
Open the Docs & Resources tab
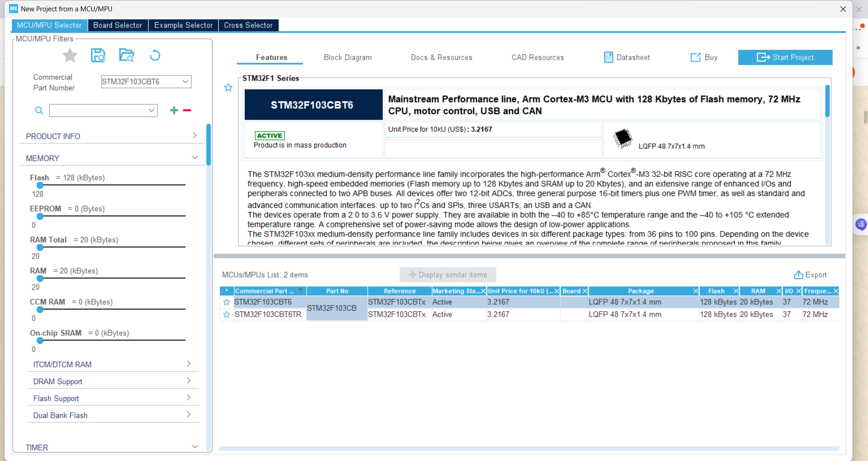pyautogui.click(x=441, y=57)
